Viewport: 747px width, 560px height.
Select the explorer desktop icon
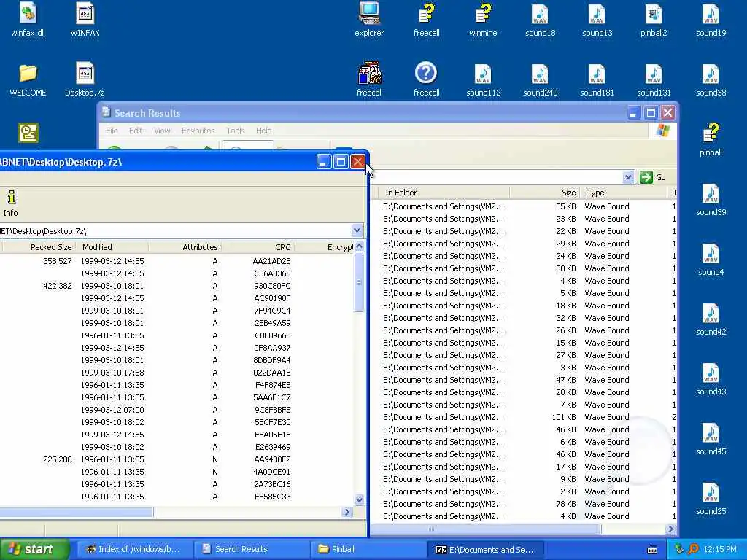(x=369, y=20)
